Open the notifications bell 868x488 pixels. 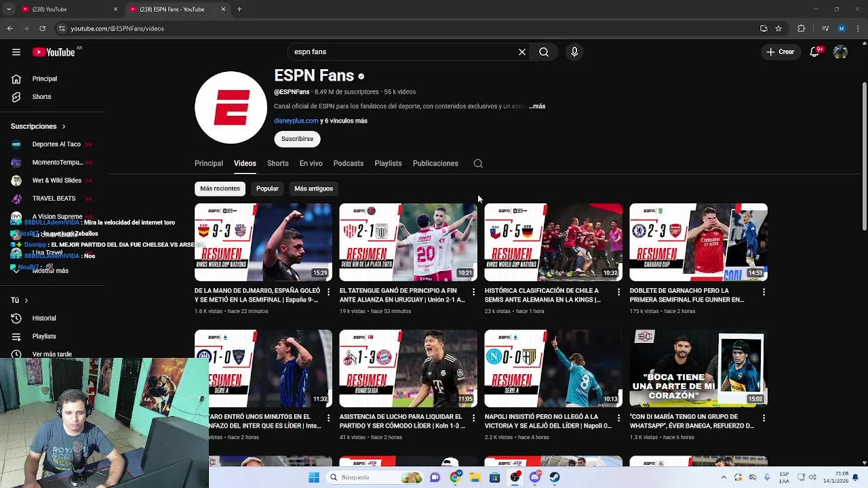814,52
